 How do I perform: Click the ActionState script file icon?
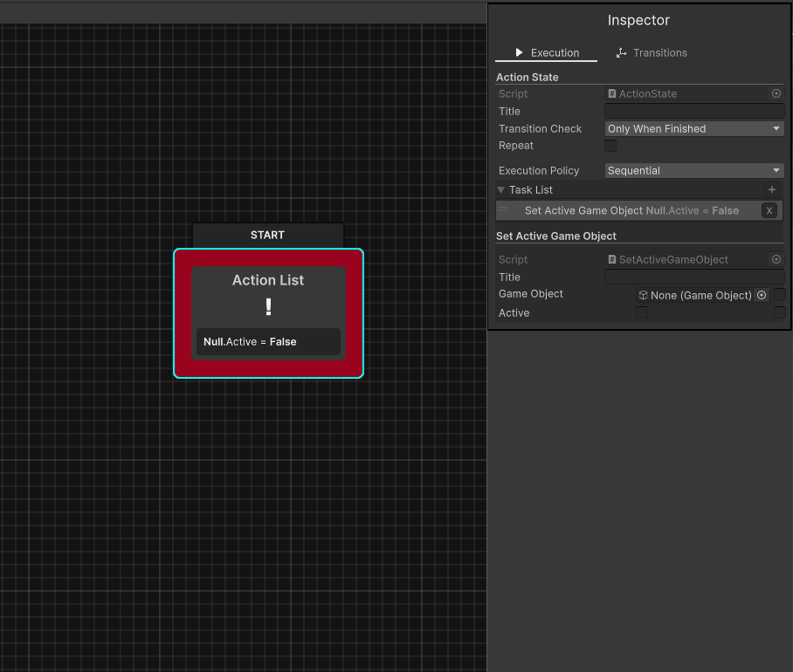(x=612, y=93)
